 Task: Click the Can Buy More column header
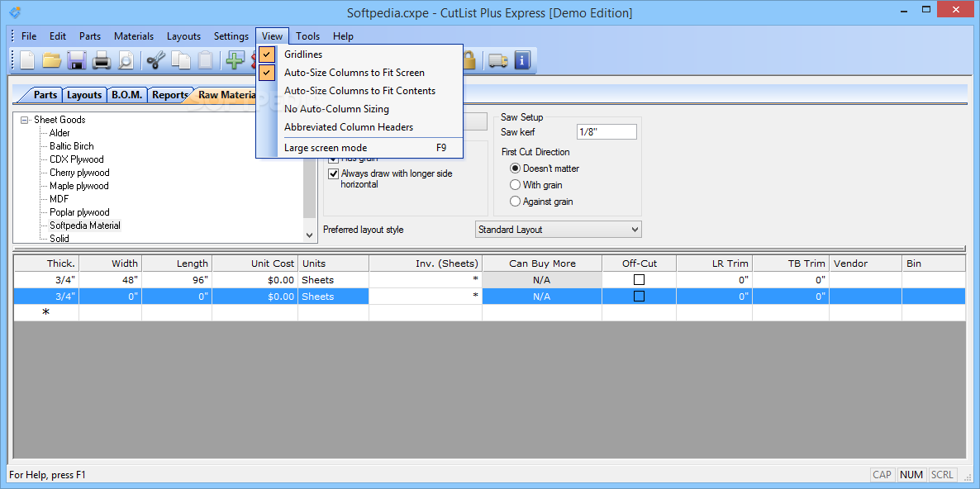point(542,263)
